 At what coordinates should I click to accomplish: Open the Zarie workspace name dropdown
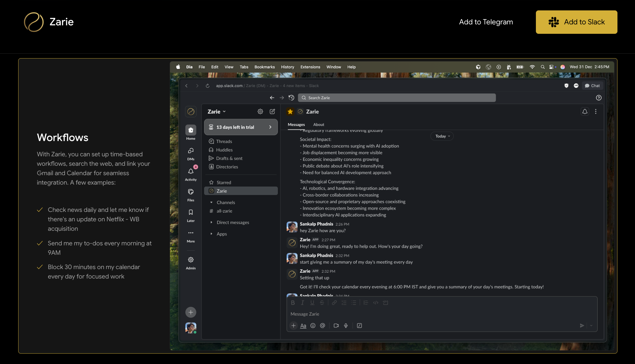[216, 111]
